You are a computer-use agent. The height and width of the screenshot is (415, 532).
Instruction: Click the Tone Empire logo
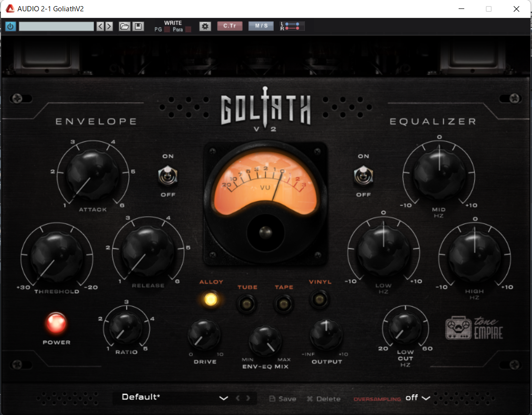[474, 328]
